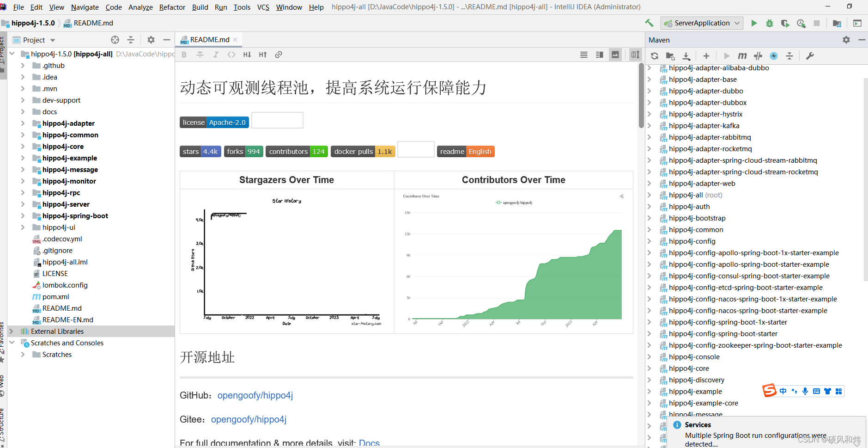Open GitHub opengoofy/hippo4j link
The height and width of the screenshot is (448, 868).
point(255,395)
